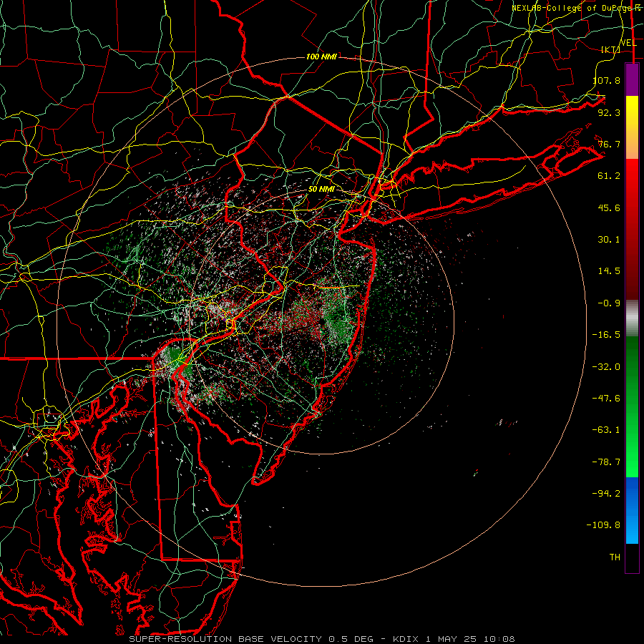Pick the gray near-zero segment of the scale
The height and width of the screenshot is (644, 644).
(632, 318)
